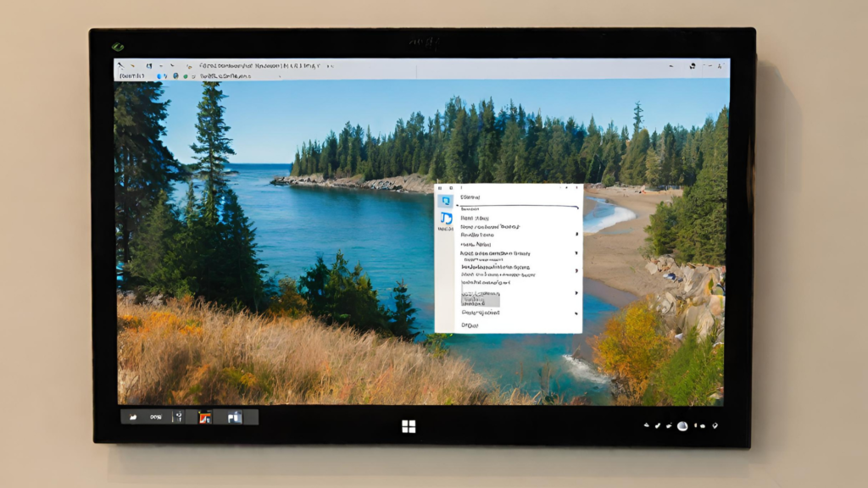The width and height of the screenshot is (868, 488).
Task: Click the orange-red app icon in the taskbar
Action: [x=204, y=417]
